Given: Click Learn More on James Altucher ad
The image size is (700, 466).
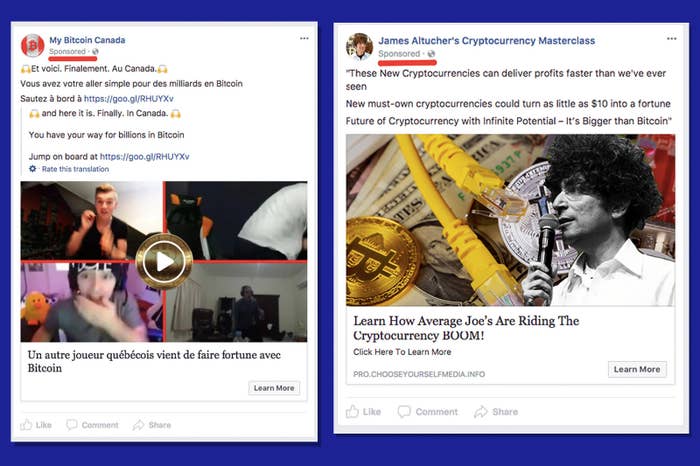Looking at the screenshot, I should coord(637,370).
